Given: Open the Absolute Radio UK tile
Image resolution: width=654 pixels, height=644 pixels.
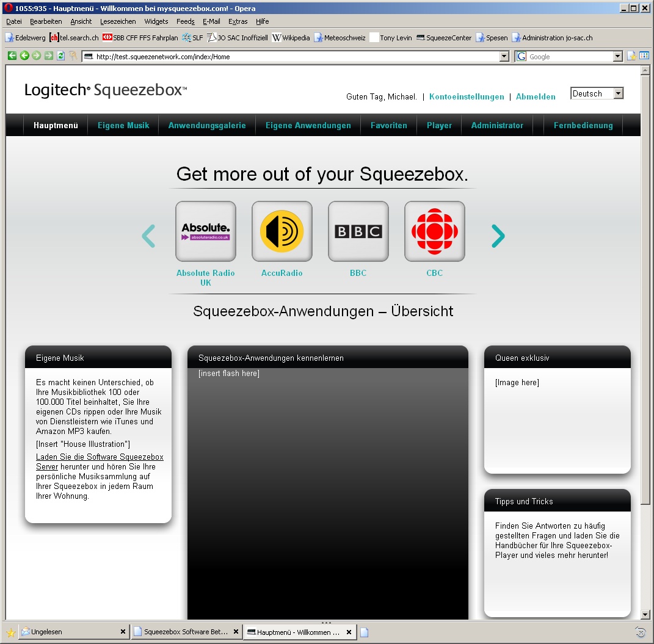Looking at the screenshot, I should point(205,231).
